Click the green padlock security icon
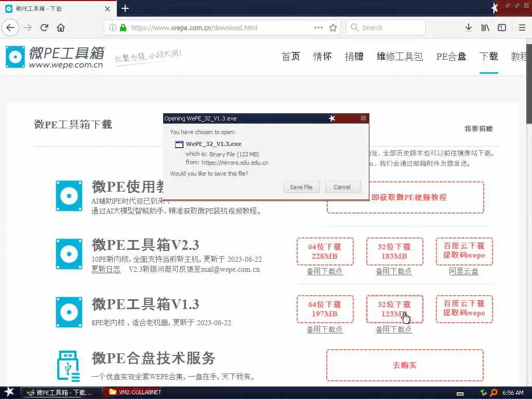Screen dimensions: 532x399 pos(123,28)
